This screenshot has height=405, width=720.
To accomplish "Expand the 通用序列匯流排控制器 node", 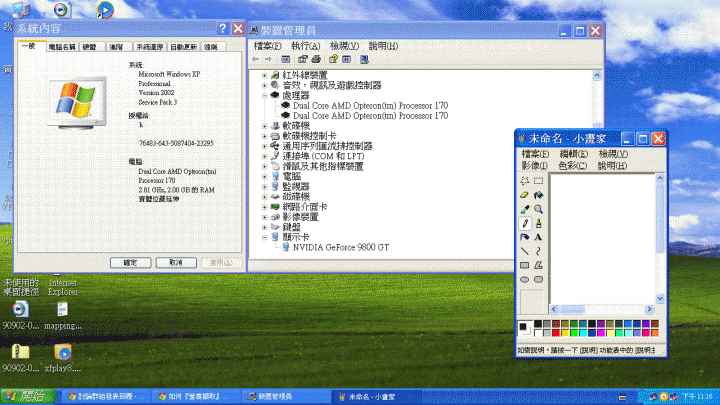I will click(x=264, y=146).
